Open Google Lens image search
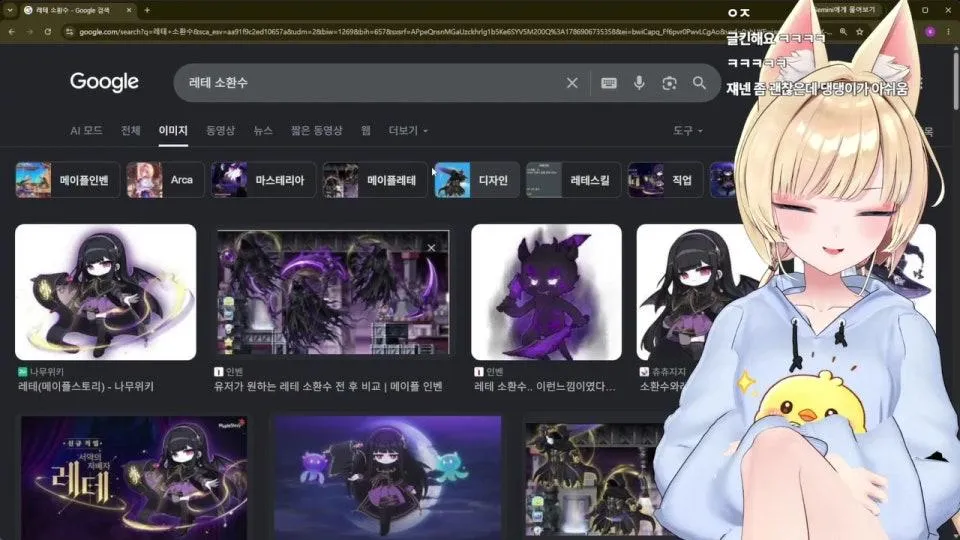 [x=669, y=83]
